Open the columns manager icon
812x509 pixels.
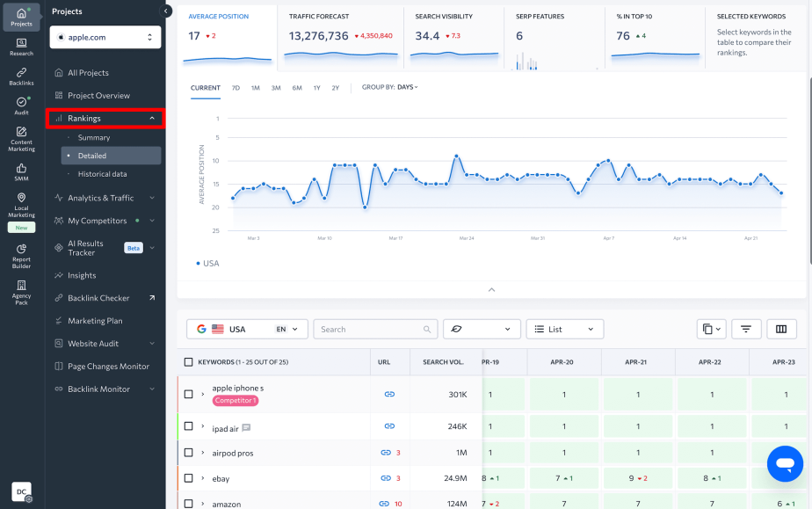point(781,329)
